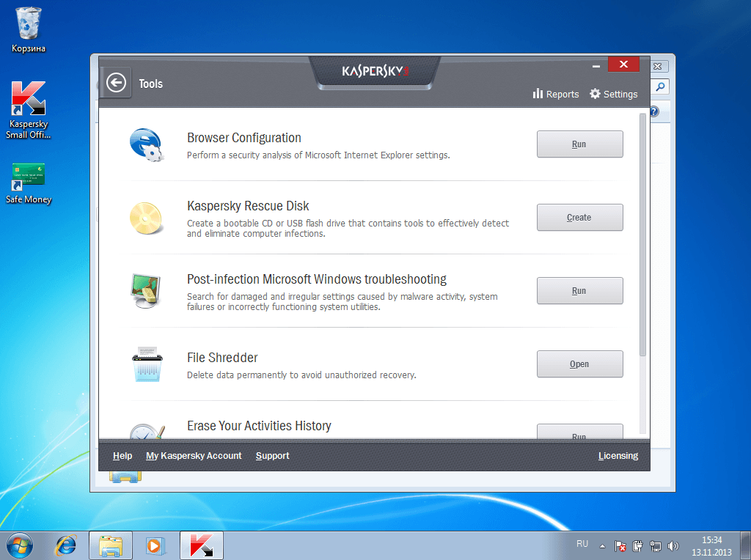Screen dimensions: 751x560
Task: Click the File Shredder icon
Action: 147,365
